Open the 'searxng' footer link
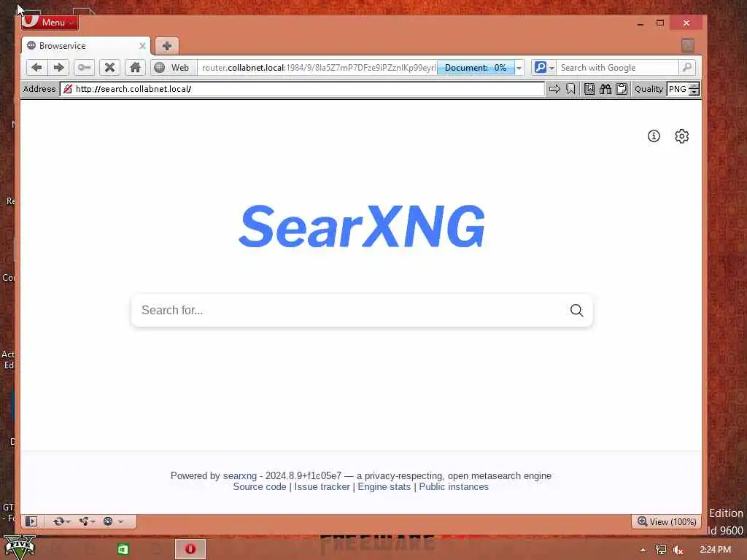 (x=239, y=475)
